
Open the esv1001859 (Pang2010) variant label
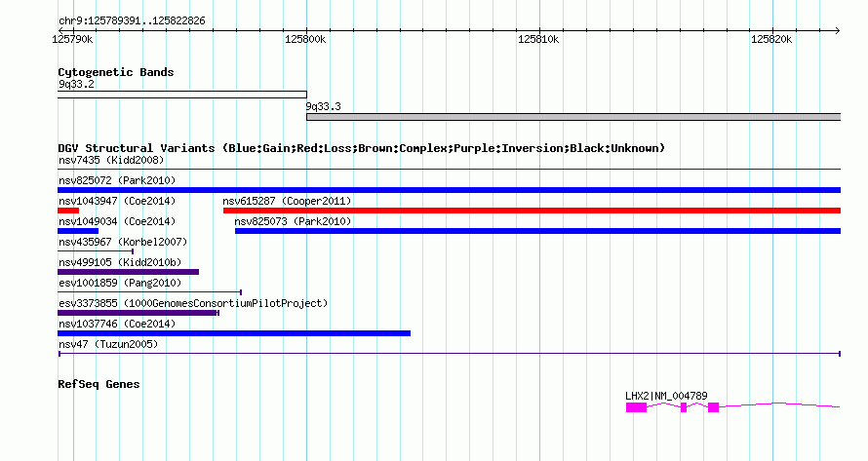(120, 283)
